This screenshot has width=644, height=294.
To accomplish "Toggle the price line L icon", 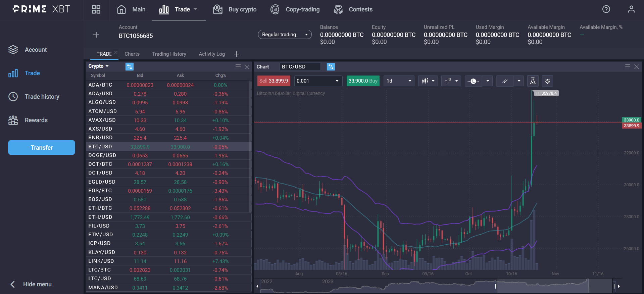I will tap(473, 81).
